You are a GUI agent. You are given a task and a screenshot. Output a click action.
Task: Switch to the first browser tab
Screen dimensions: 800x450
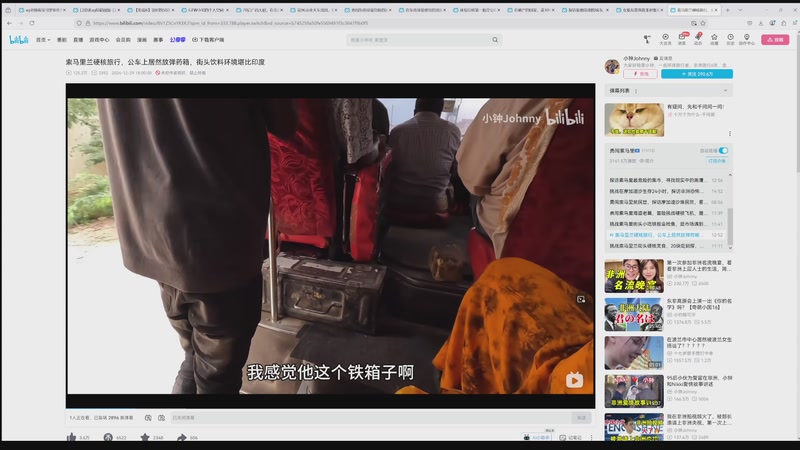point(42,10)
